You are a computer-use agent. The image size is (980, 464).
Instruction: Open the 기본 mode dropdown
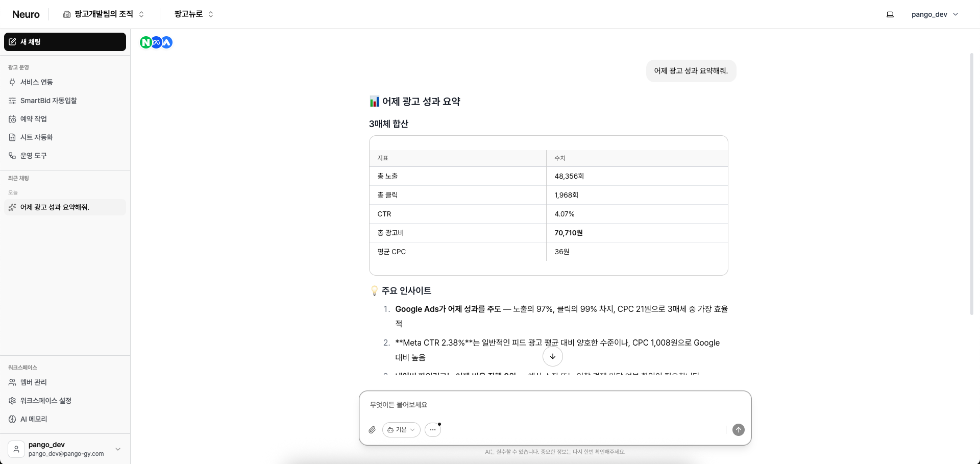[401, 430]
